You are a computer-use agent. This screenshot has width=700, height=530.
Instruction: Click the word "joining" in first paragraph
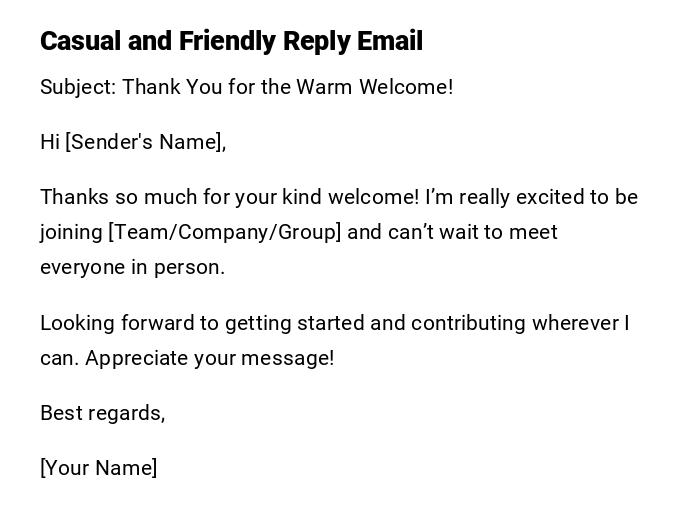coord(71,232)
